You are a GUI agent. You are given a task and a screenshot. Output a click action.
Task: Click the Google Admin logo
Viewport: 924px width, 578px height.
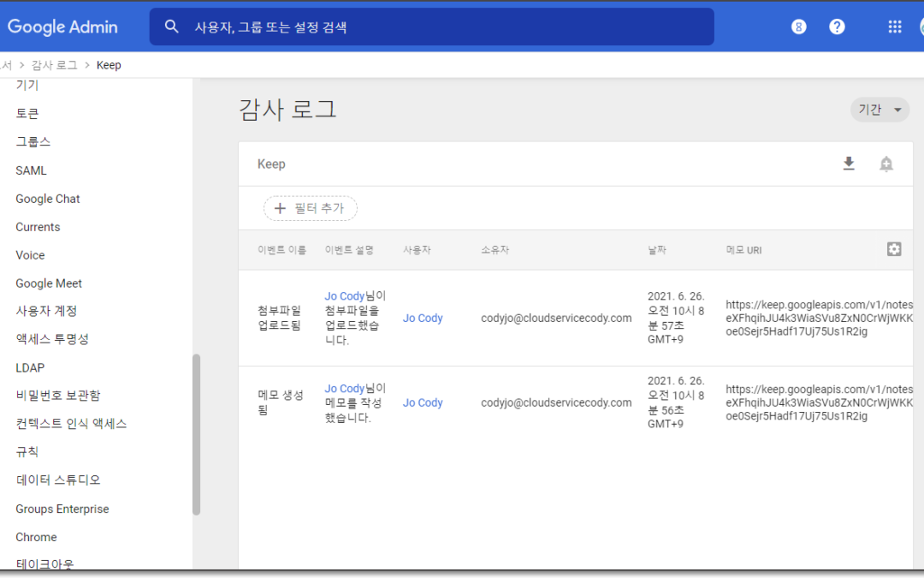(62, 27)
